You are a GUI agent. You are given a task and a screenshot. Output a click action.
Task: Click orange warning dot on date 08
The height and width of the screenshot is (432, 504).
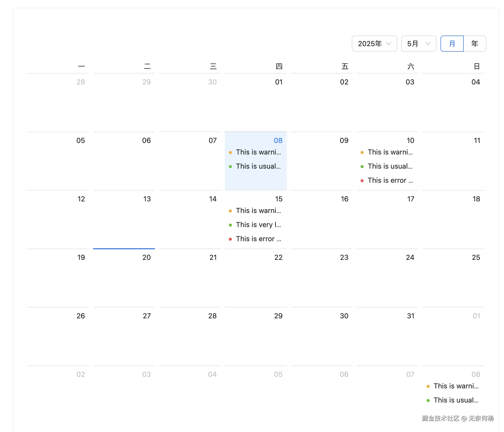tap(230, 152)
